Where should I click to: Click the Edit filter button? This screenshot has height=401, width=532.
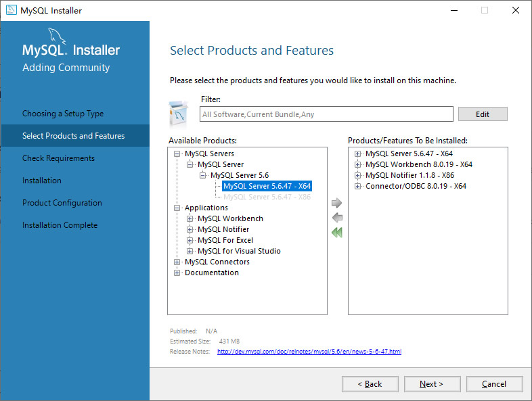(483, 114)
